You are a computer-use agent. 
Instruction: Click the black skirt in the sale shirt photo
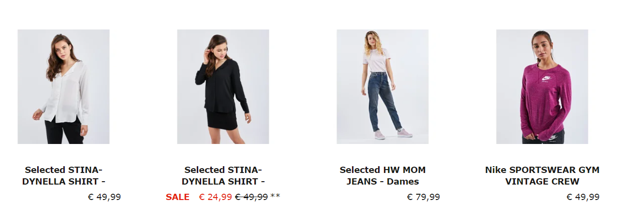pos(221,119)
